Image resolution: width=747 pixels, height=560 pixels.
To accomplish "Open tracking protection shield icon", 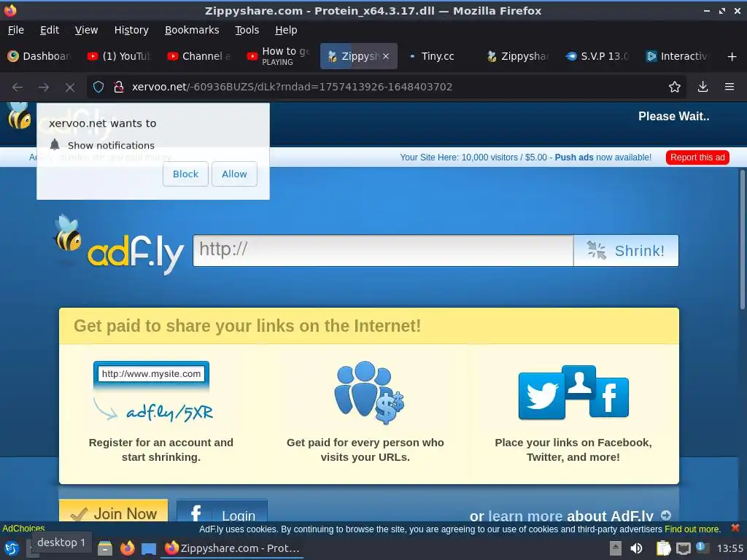I will click(x=98, y=87).
